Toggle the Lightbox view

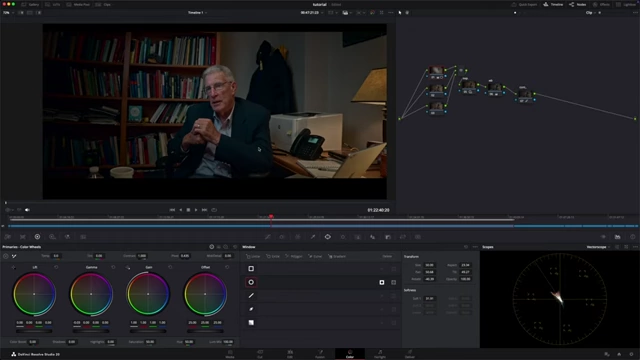click(627, 4)
